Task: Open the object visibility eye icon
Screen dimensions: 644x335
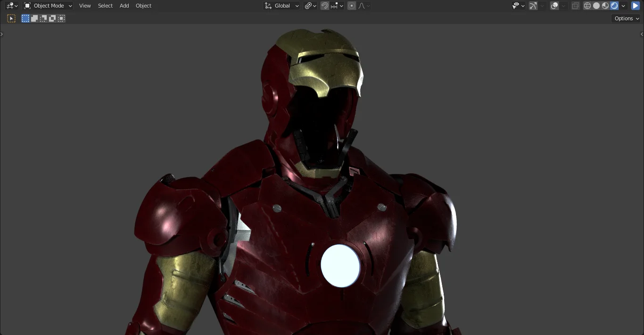Action: 517,5
